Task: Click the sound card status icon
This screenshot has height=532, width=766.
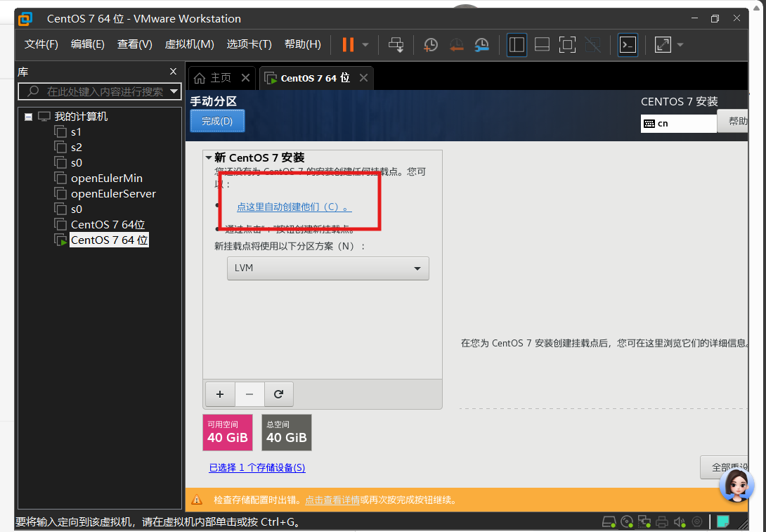Action: click(x=680, y=522)
